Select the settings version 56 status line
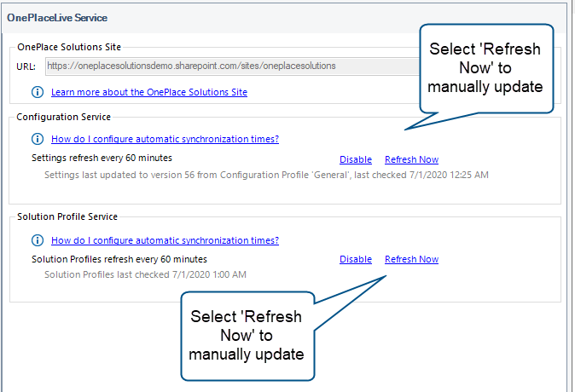Viewport: 575px width, 392px height. pos(266,175)
